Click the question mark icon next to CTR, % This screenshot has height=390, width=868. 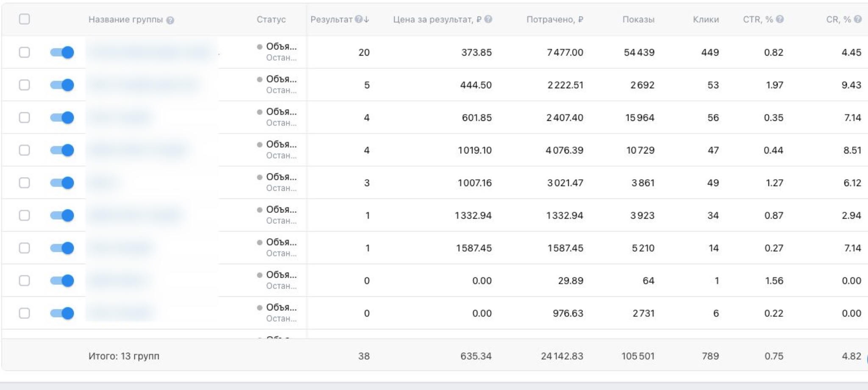(x=780, y=19)
